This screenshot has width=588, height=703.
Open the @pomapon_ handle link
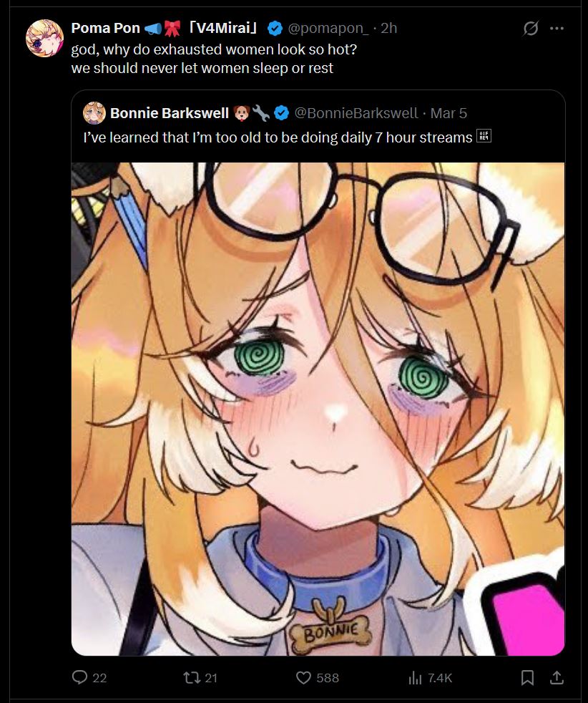coord(328,28)
